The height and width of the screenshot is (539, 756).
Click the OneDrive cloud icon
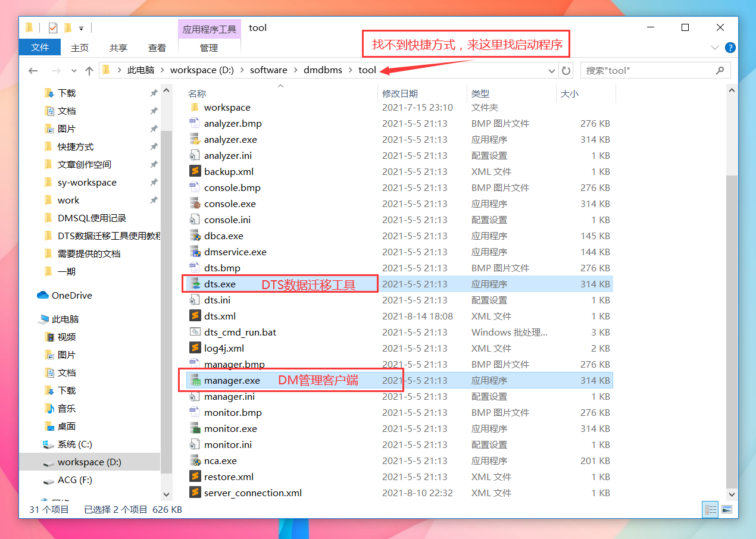(43, 295)
